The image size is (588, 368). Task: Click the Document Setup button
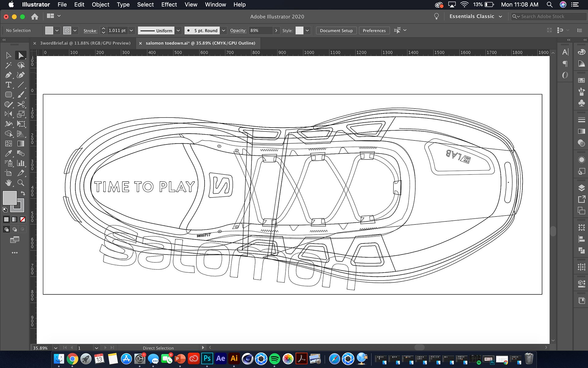click(x=336, y=30)
